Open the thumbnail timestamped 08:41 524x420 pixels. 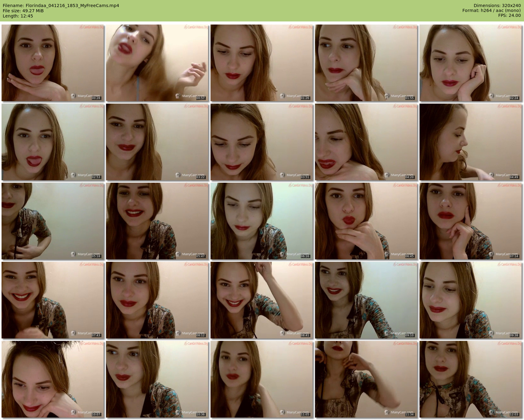(262, 300)
